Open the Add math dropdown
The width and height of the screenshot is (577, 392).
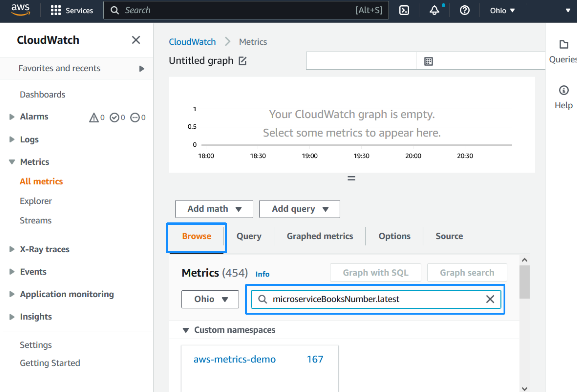click(214, 209)
